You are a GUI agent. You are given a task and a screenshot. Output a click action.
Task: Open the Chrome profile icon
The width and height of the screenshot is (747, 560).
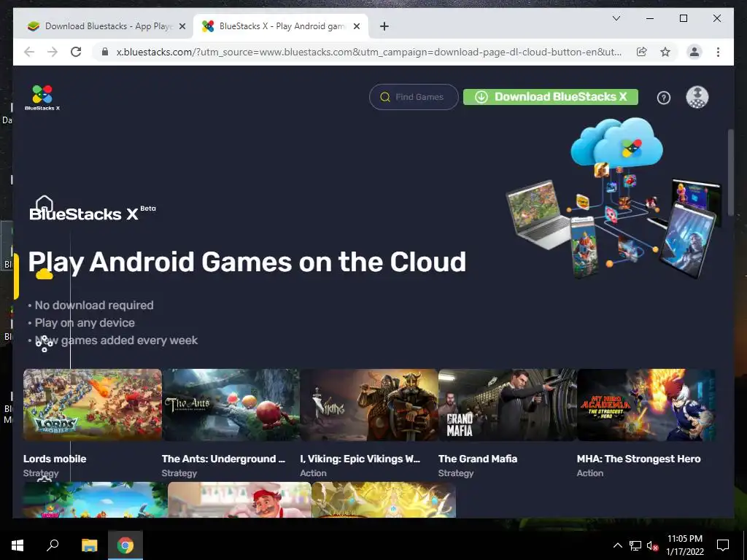pos(694,52)
